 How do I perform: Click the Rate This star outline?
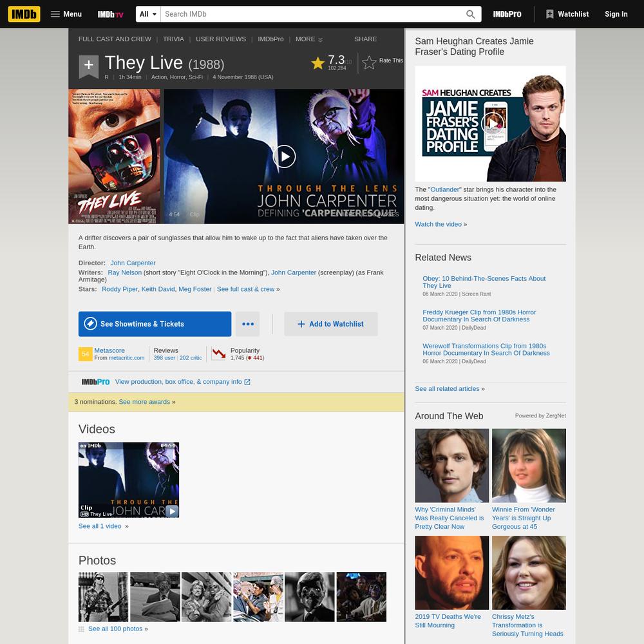(369, 62)
